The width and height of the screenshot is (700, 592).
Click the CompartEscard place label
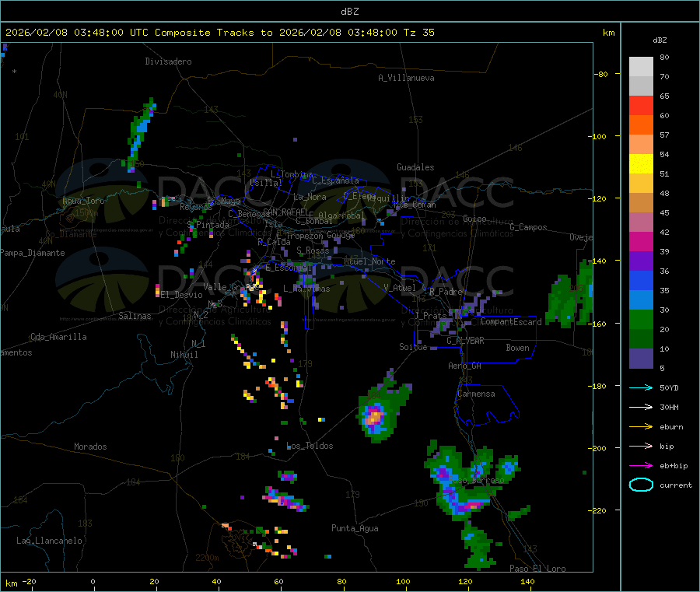pos(511,321)
